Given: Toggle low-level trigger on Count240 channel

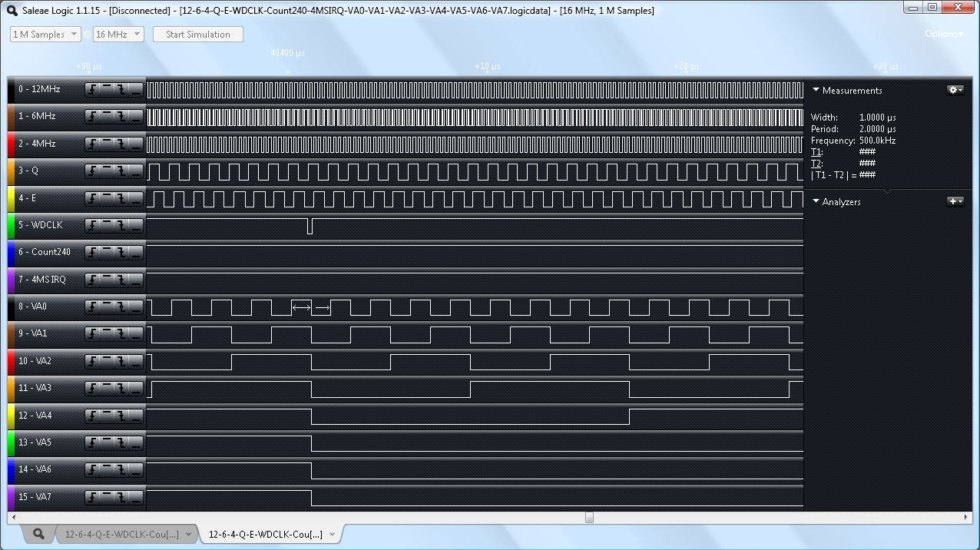Looking at the screenshot, I should pos(136,252).
